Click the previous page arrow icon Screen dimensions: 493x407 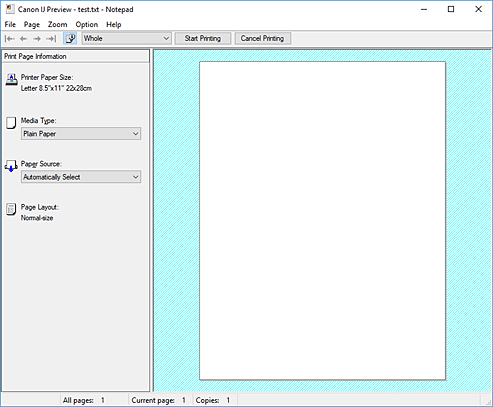(x=23, y=39)
